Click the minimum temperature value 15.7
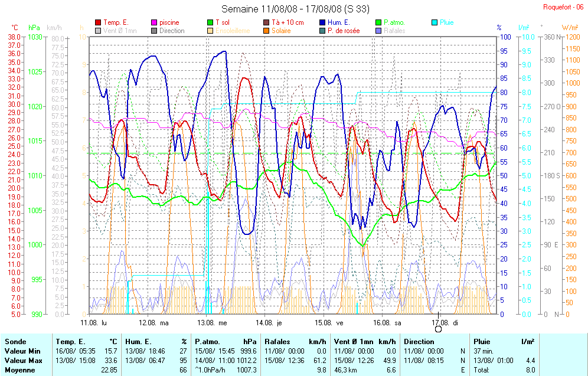Viewport: 588px width, 376px height. (x=112, y=351)
